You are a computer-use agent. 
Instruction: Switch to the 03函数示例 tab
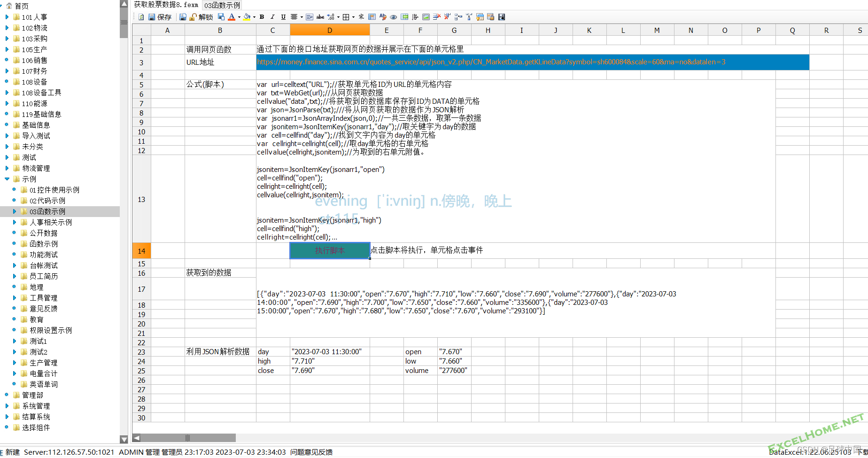pos(222,5)
